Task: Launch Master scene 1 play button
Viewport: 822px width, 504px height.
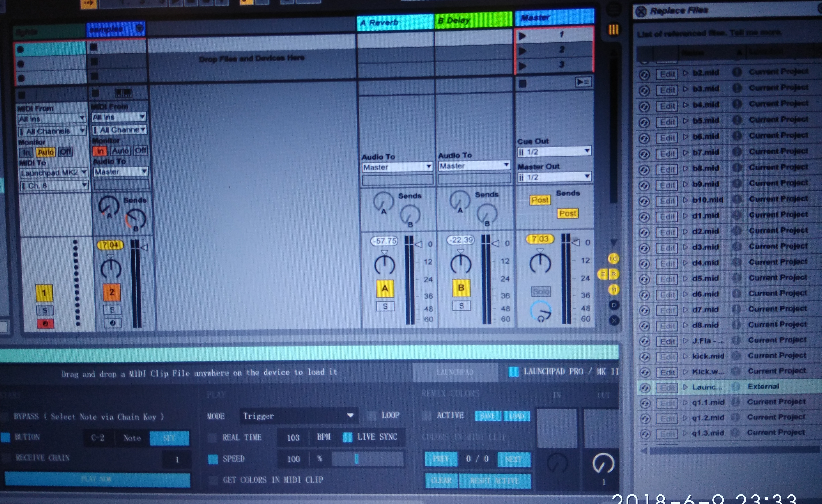Action: click(x=522, y=36)
